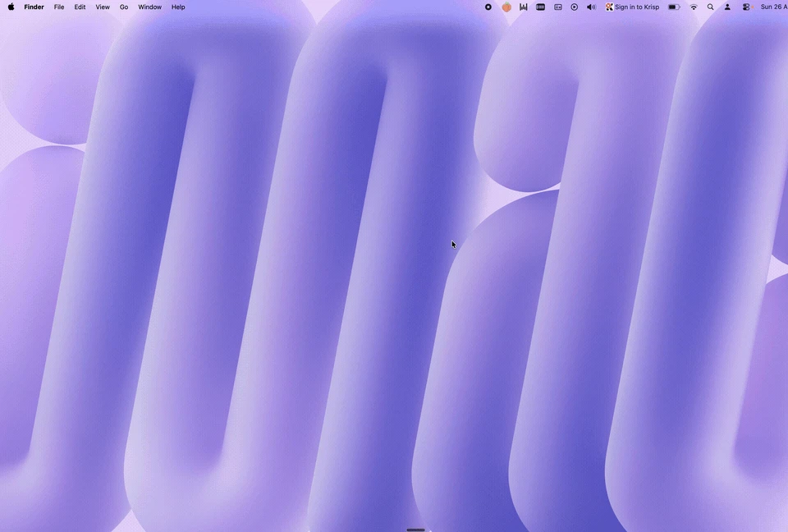788x532 pixels.
Task: Open the Go menu
Action: point(124,7)
